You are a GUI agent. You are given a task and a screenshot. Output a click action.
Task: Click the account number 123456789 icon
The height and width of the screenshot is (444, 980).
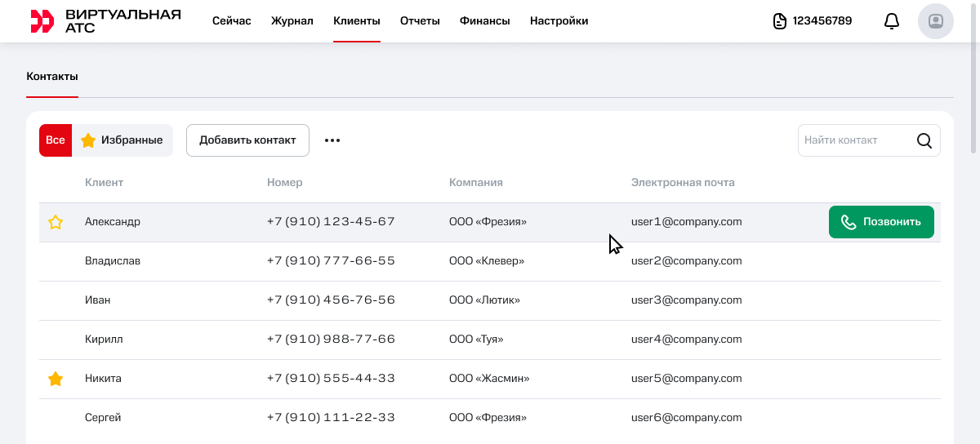(x=780, y=21)
